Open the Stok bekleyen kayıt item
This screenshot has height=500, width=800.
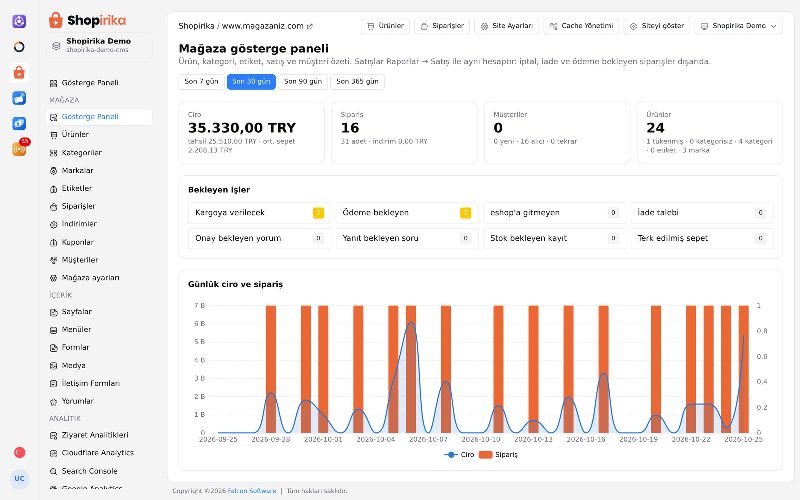coord(555,238)
